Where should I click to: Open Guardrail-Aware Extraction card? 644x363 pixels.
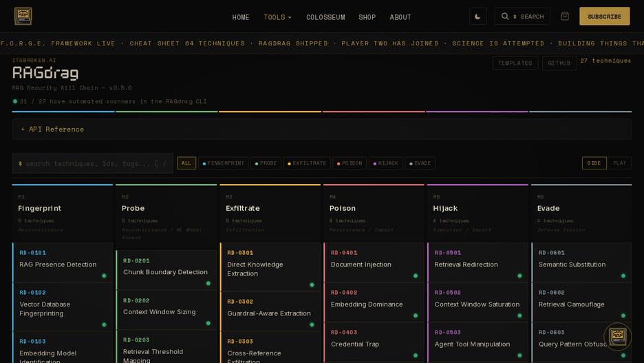270,311
